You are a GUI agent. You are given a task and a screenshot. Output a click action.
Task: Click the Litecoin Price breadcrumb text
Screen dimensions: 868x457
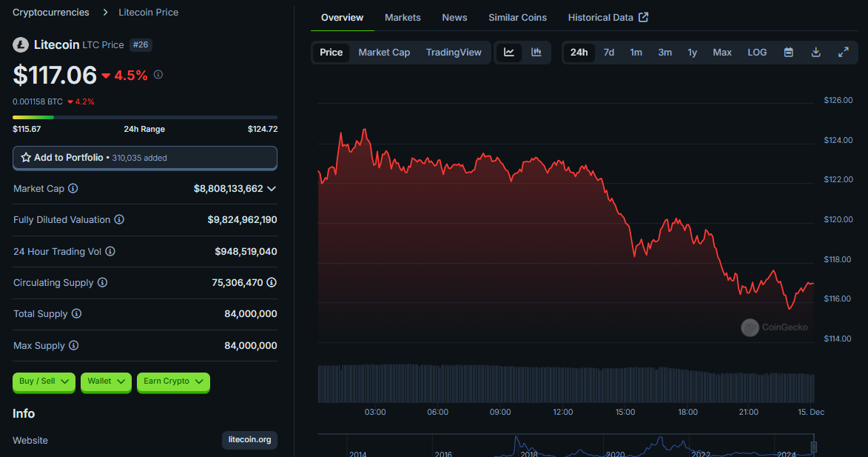[x=148, y=12]
